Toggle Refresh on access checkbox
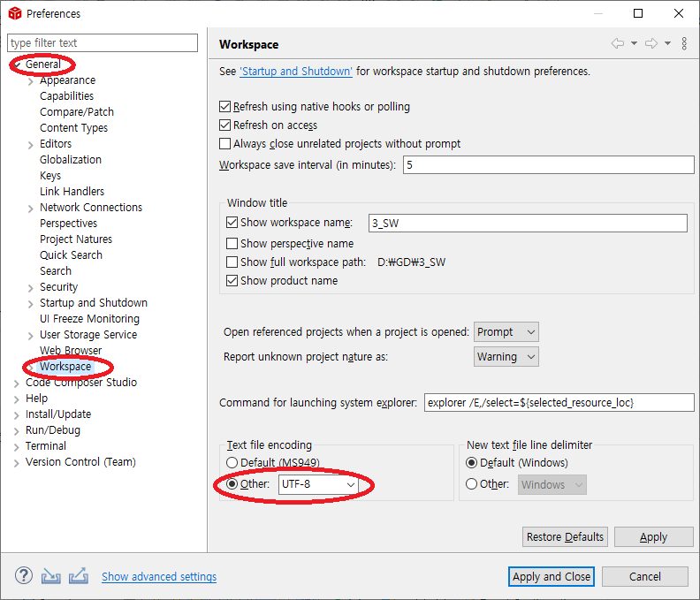The image size is (700, 600). [225, 125]
